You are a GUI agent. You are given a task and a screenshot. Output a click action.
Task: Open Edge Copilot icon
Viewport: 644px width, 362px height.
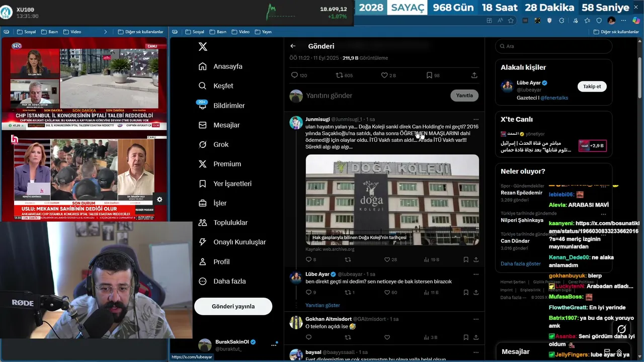[x=636, y=21]
